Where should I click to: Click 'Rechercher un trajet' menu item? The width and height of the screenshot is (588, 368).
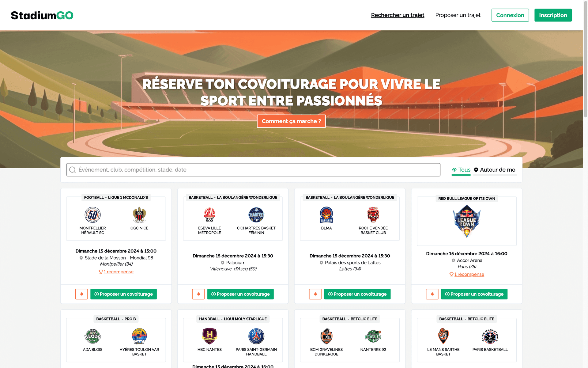point(398,15)
